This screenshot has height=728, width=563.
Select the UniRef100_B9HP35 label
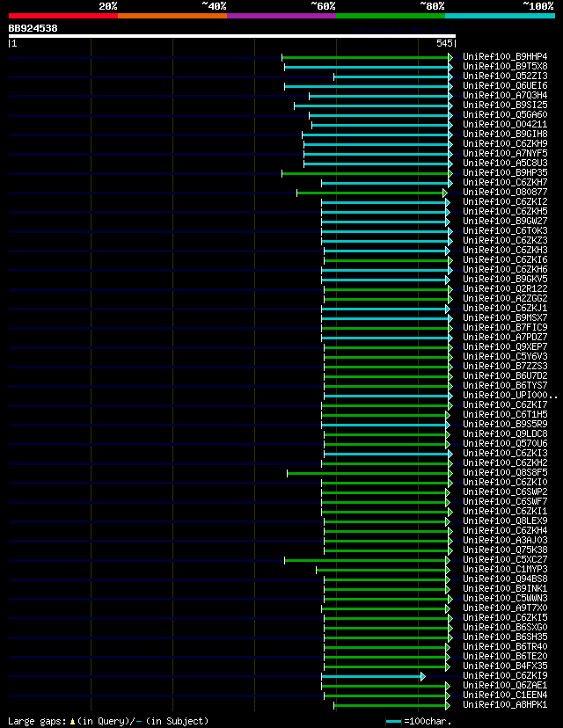(x=505, y=172)
